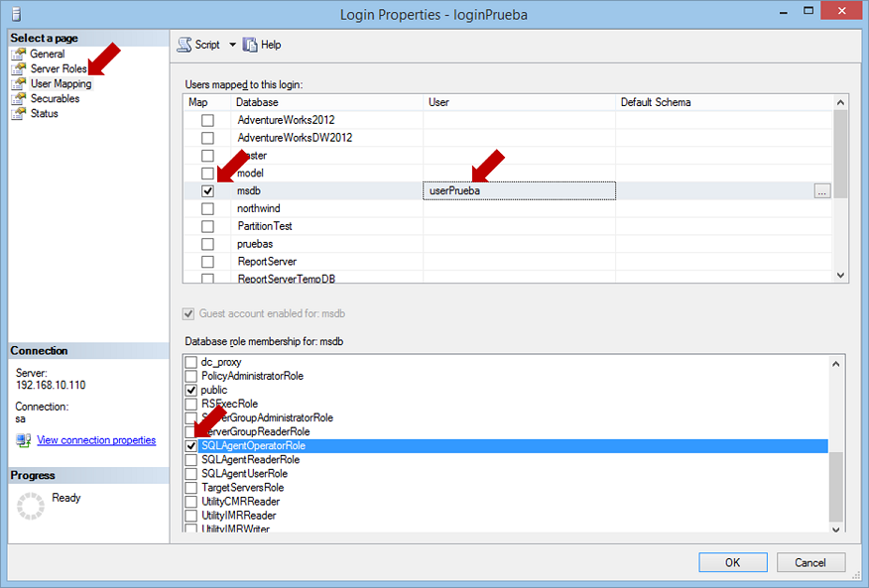The height and width of the screenshot is (588, 869).
Task: Dismiss the dialog with Cancel
Action: [x=810, y=561]
